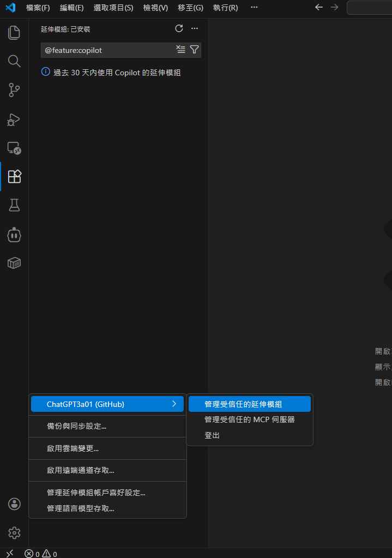The height and width of the screenshot is (558, 392).
Task: Open the Containers box icon in activity bar
Action: click(x=14, y=263)
